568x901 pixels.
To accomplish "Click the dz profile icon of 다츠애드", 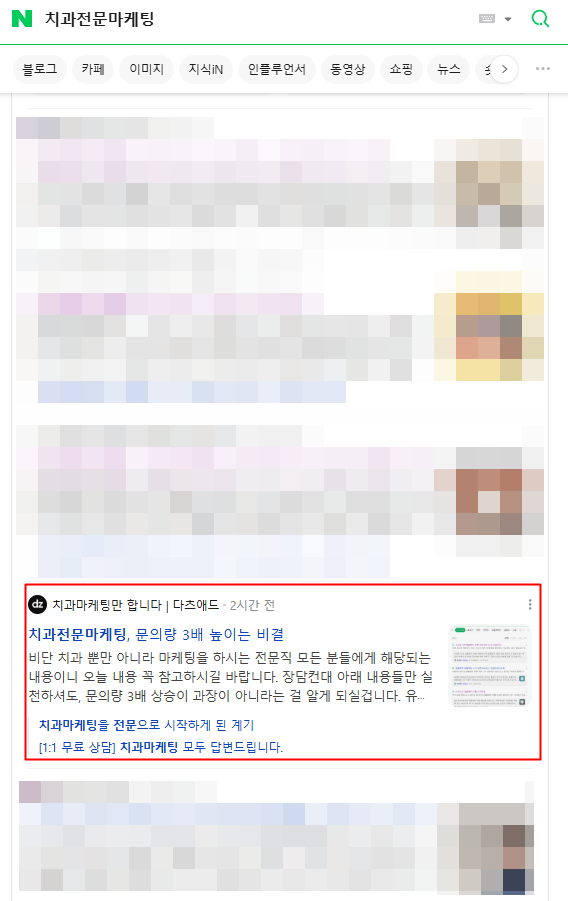I will (x=37, y=604).
